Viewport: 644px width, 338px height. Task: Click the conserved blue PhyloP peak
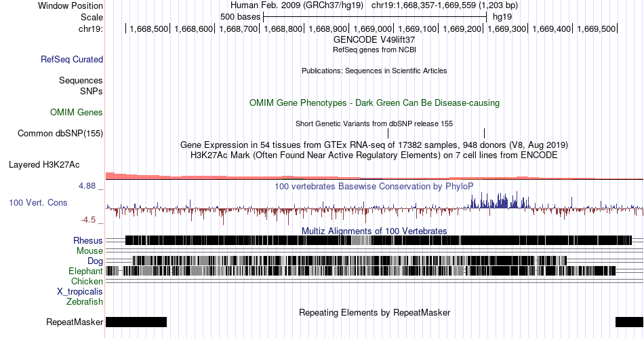[501, 200]
